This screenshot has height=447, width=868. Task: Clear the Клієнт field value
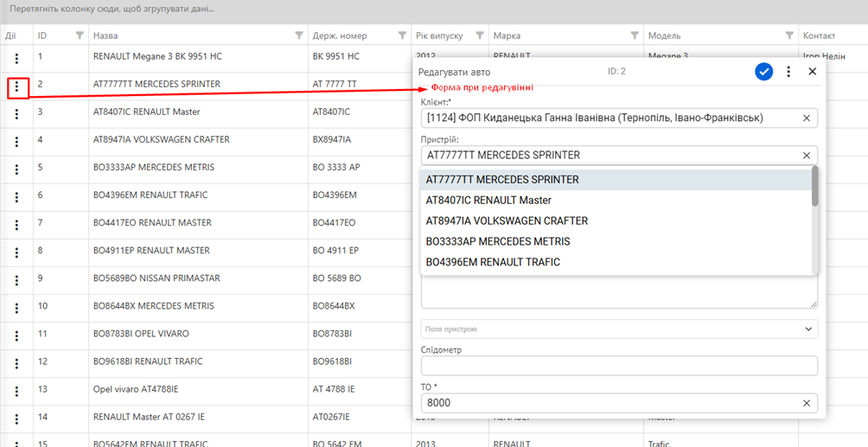807,118
